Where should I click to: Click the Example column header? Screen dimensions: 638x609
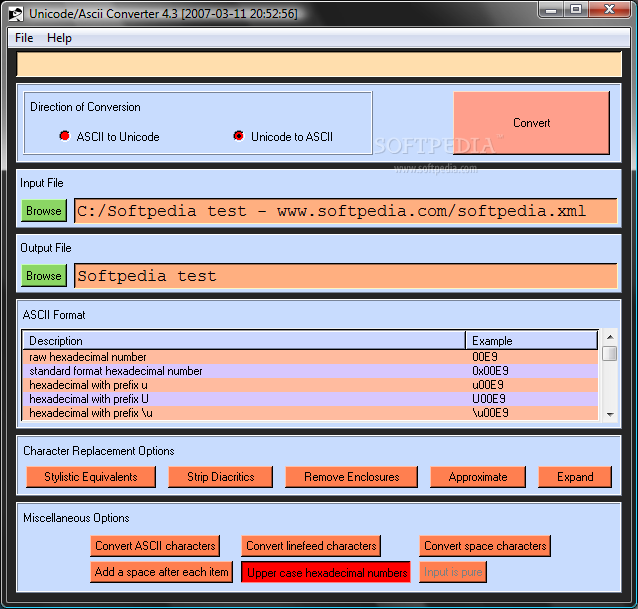[531, 341]
